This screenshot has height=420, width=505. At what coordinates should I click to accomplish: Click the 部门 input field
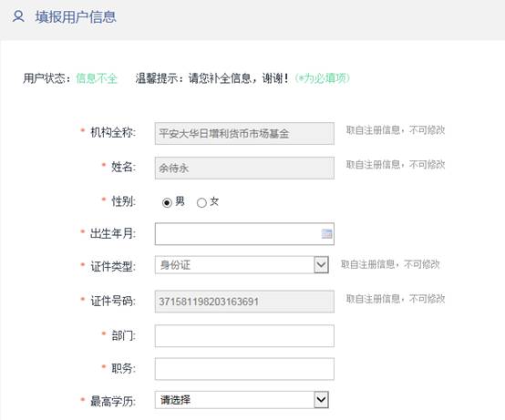[244, 336]
